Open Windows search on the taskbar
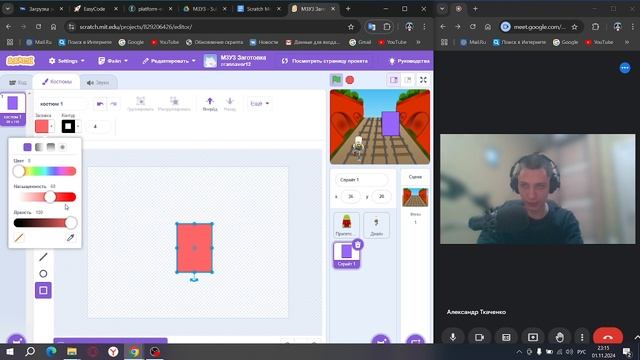The width and height of the screenshot is (640, 360). point(30,351)
